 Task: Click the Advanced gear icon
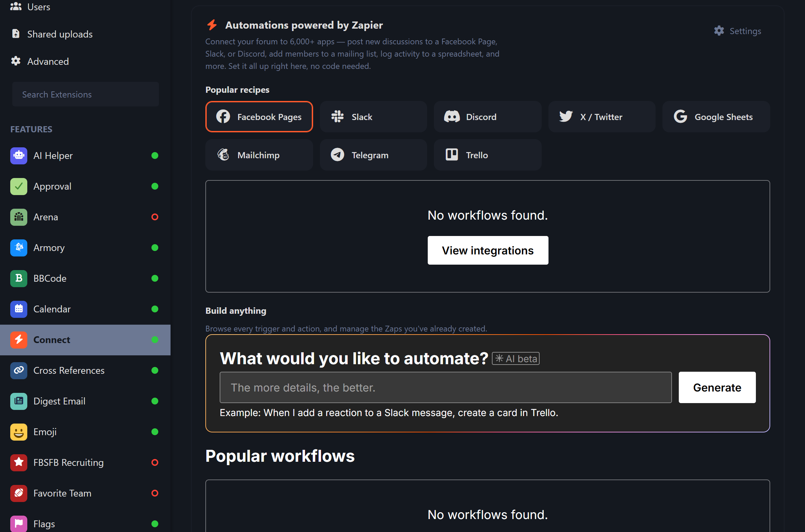[16, 61]
